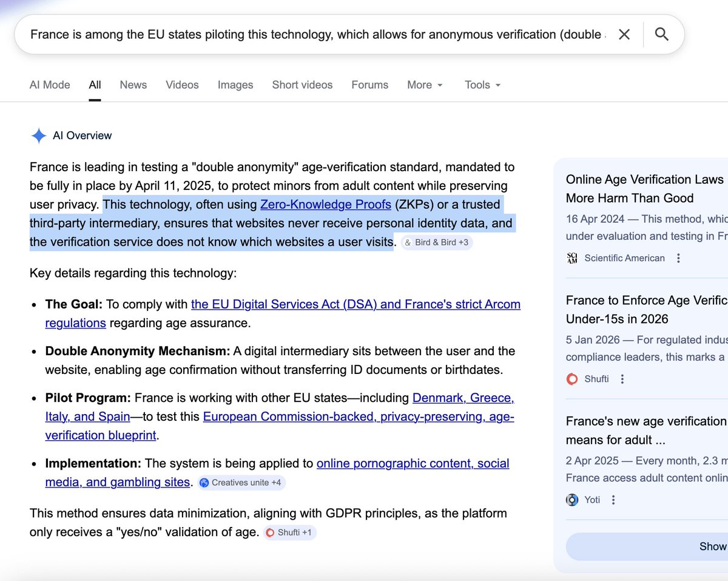Click the AI Overview heading text
Screen dimensions: 728x581
pos(83,135)
